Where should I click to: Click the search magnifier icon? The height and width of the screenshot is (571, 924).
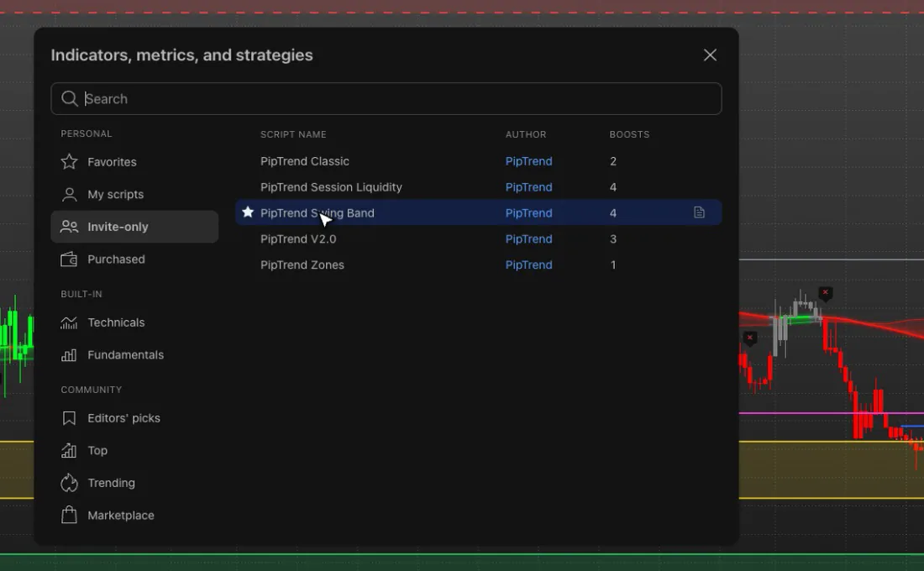click(70, 98)
